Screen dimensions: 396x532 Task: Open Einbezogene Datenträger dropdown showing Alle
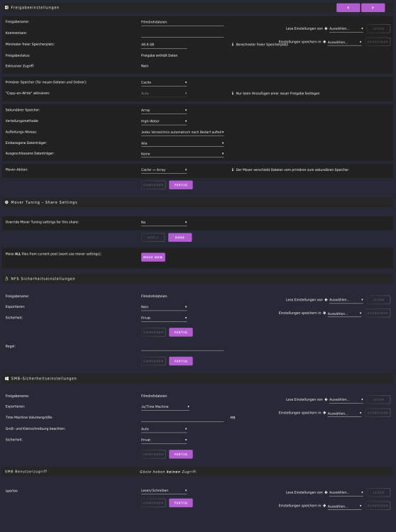[182, 143]
